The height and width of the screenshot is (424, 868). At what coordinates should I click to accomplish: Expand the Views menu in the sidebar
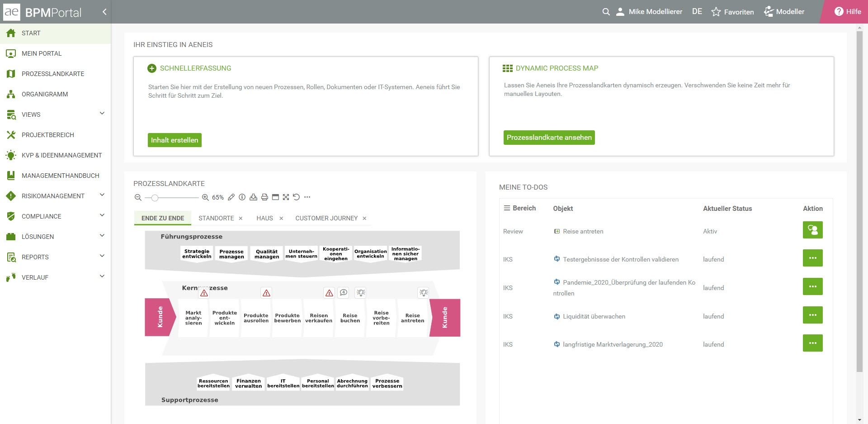[x=102, y=114]
